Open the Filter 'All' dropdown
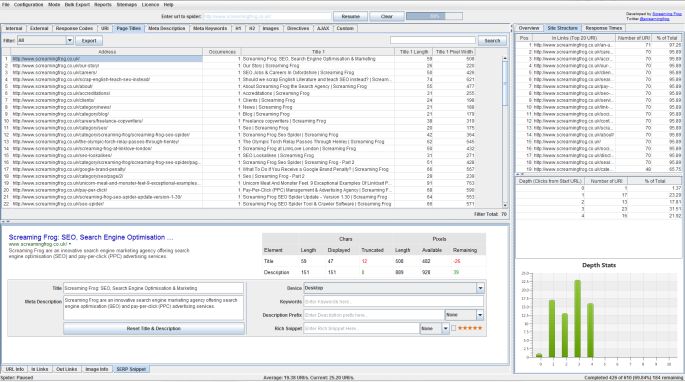The image size is (685, 382). pos(45,40)
